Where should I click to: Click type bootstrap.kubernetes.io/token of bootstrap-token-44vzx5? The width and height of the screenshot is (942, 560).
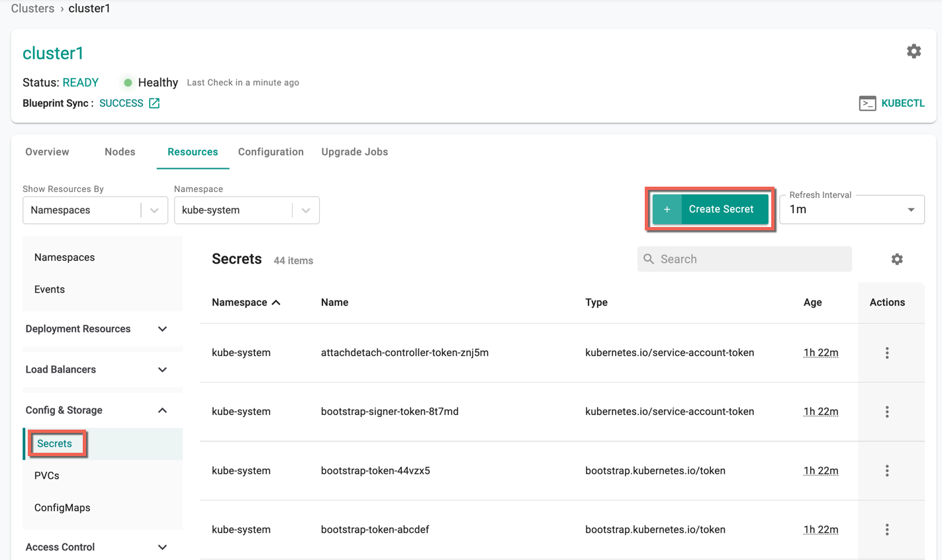(655, 471)
